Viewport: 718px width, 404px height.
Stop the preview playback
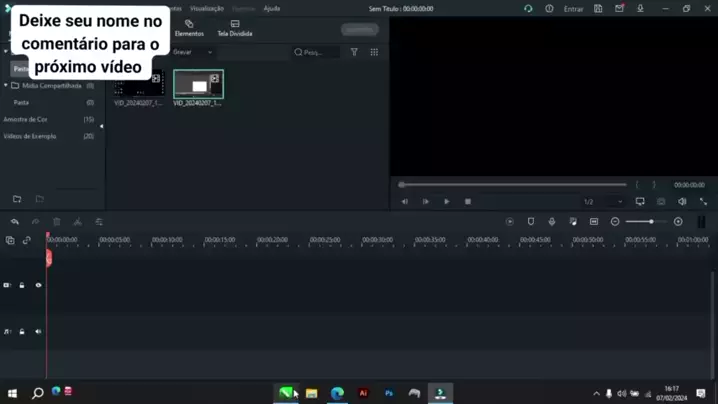[x=468, y=202]
